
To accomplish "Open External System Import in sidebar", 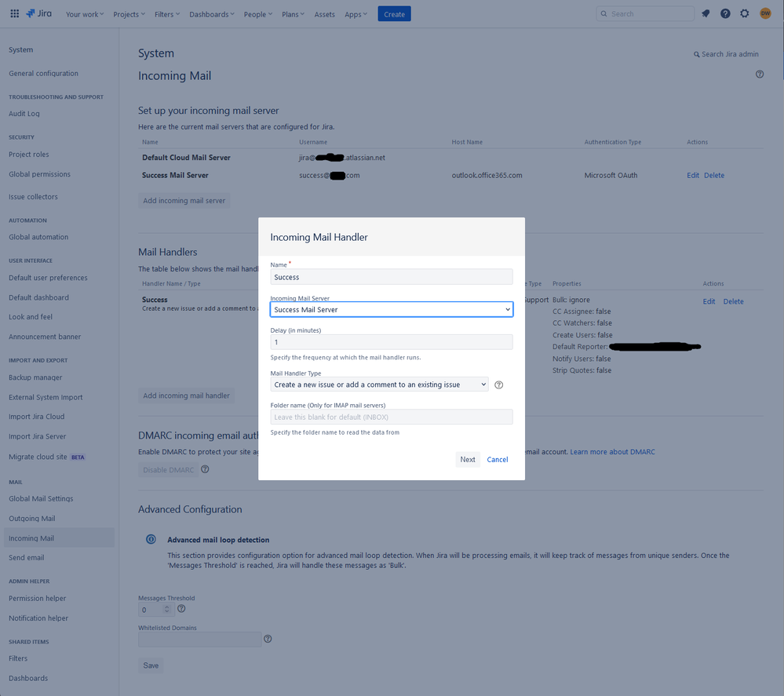I will pos(46,397).
